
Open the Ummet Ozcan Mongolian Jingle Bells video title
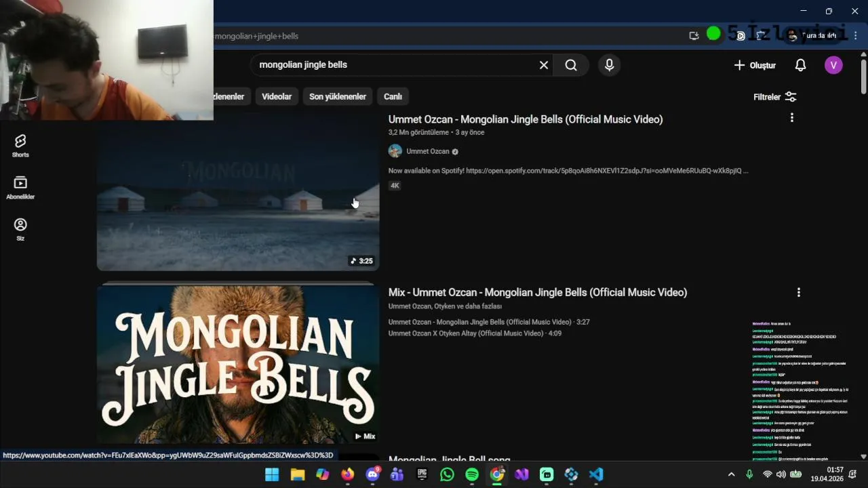(x=526, y=119)
